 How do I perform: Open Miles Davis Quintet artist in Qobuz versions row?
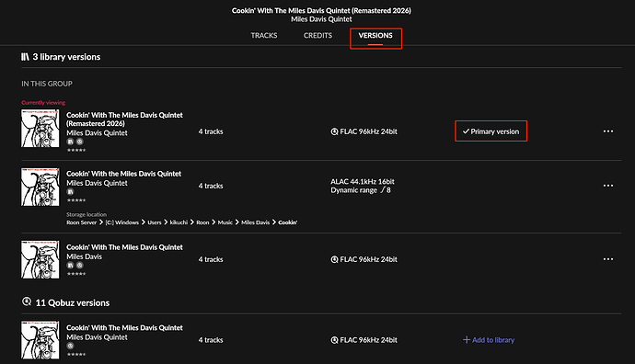click(97, 337)
